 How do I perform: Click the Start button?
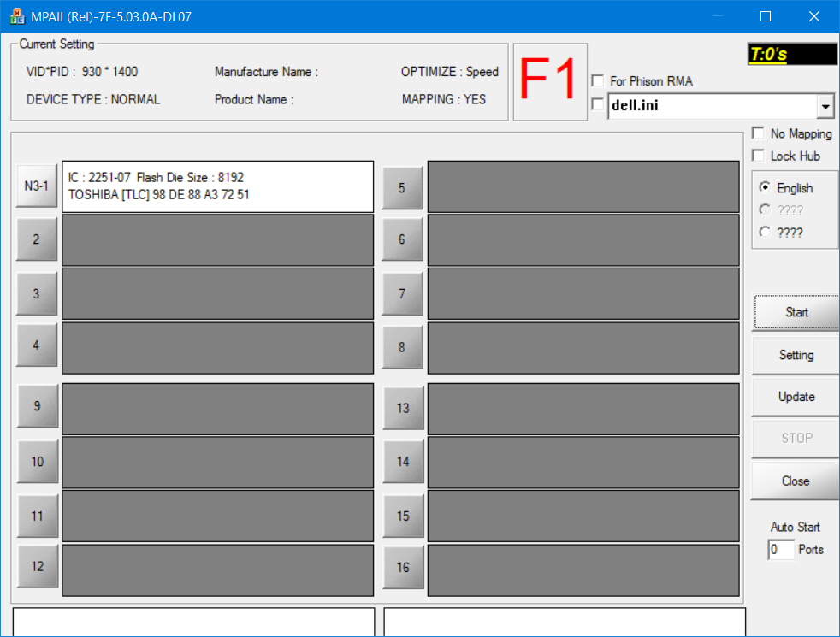796,312
